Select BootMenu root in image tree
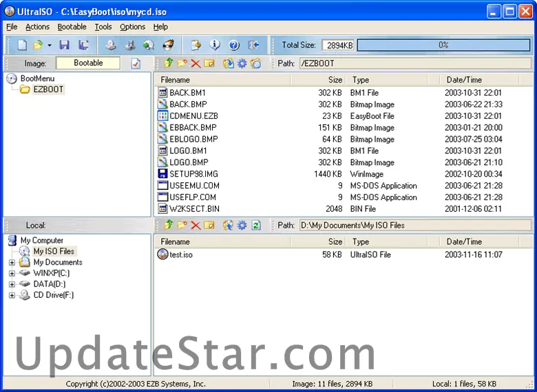The width and height of the screenshot is (537, 392). 37,78
